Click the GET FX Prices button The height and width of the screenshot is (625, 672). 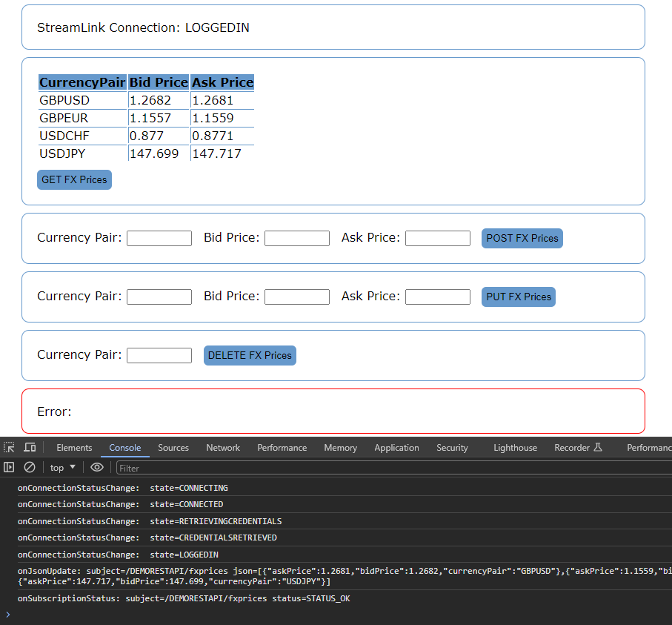[x=74, y=179]
